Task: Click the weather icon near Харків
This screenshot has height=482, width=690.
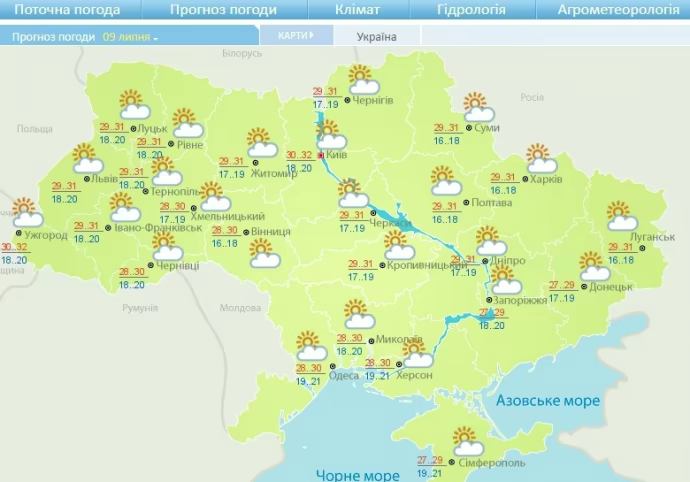Action: tap(541, 160)
